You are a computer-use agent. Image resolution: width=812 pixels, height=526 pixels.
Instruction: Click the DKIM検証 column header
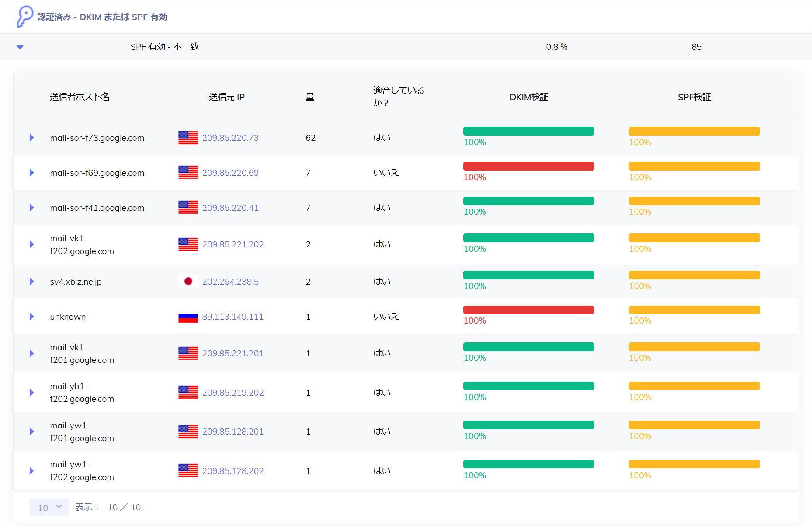point(529,97)
